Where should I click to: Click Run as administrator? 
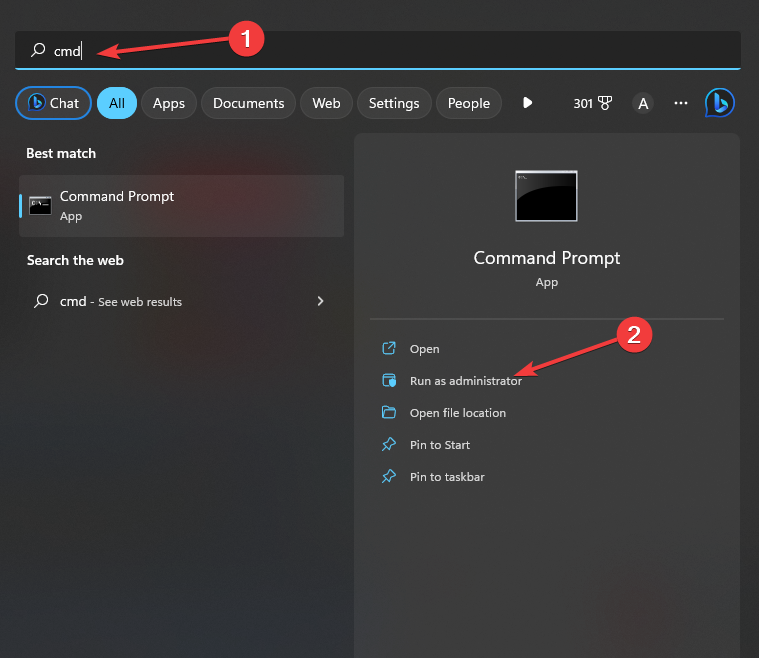click(466, 381)
